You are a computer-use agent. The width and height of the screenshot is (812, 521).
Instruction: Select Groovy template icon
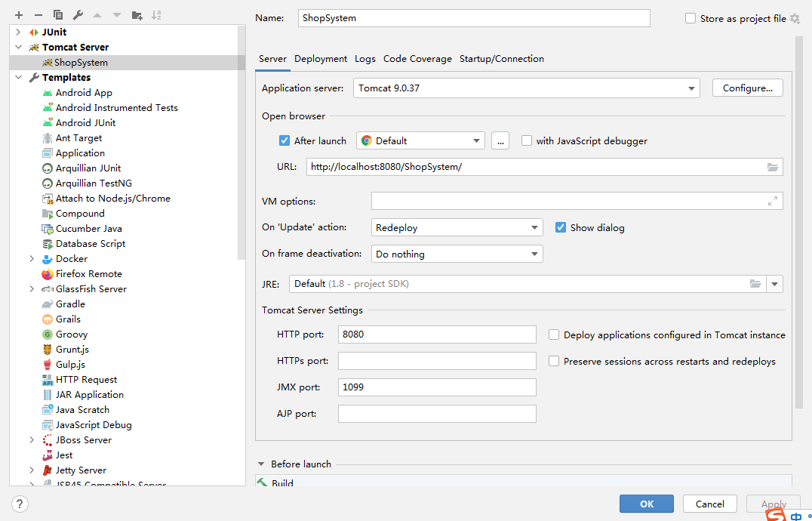[x=48, y=334]
